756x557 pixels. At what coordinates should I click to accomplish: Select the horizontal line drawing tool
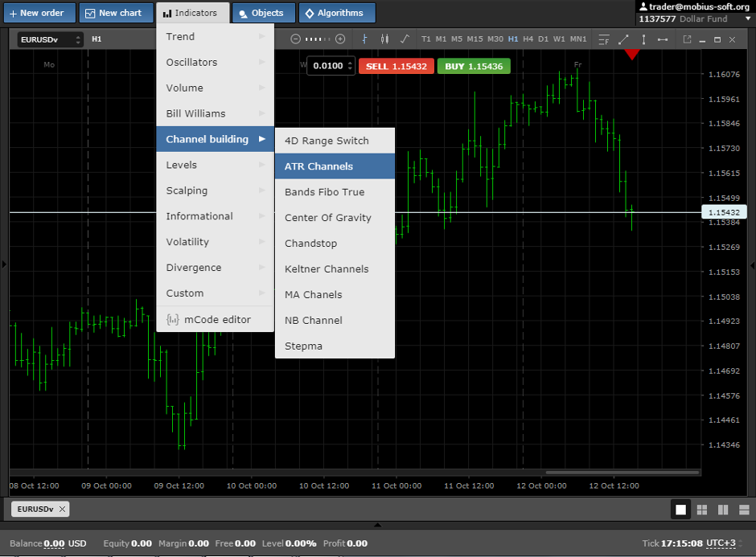pyautogui.click(x=663, y=39)
